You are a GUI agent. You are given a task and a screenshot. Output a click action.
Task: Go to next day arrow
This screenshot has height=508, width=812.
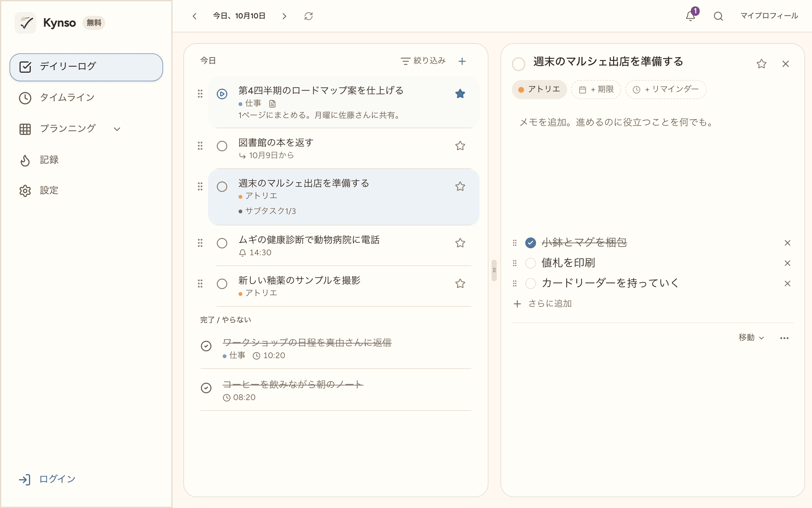pyautogui.click(x=284, y=16)
